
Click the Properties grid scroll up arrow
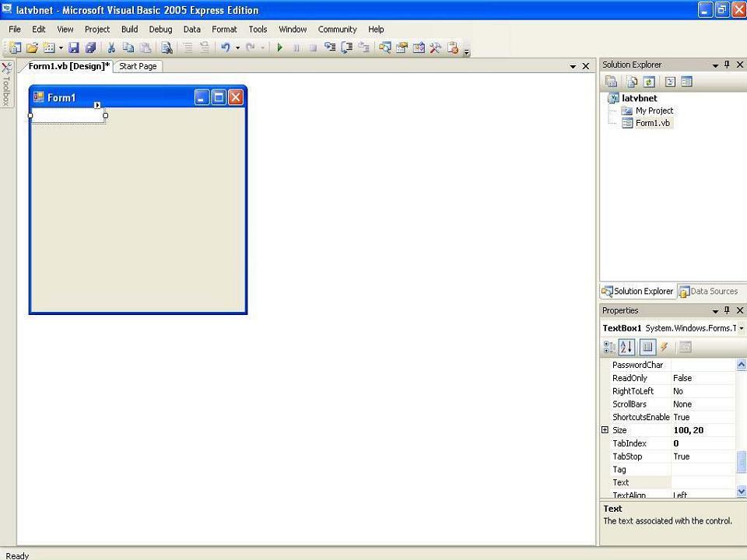pyautogui.click(x=741, y=365)
